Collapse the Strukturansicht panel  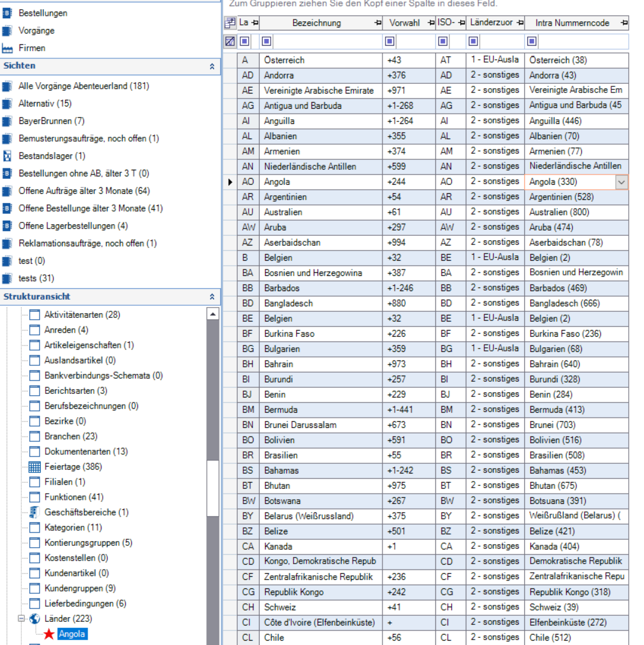(212, 297)
